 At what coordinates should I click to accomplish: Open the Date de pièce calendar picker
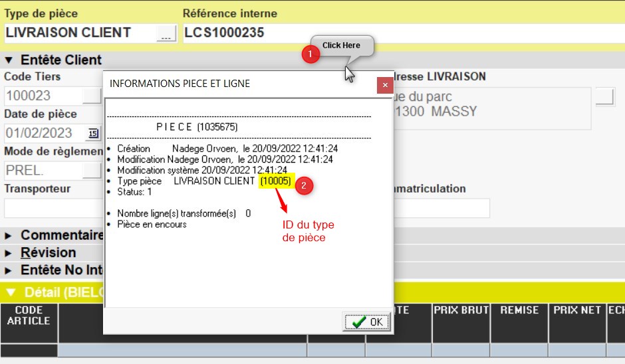coord(92,134)
